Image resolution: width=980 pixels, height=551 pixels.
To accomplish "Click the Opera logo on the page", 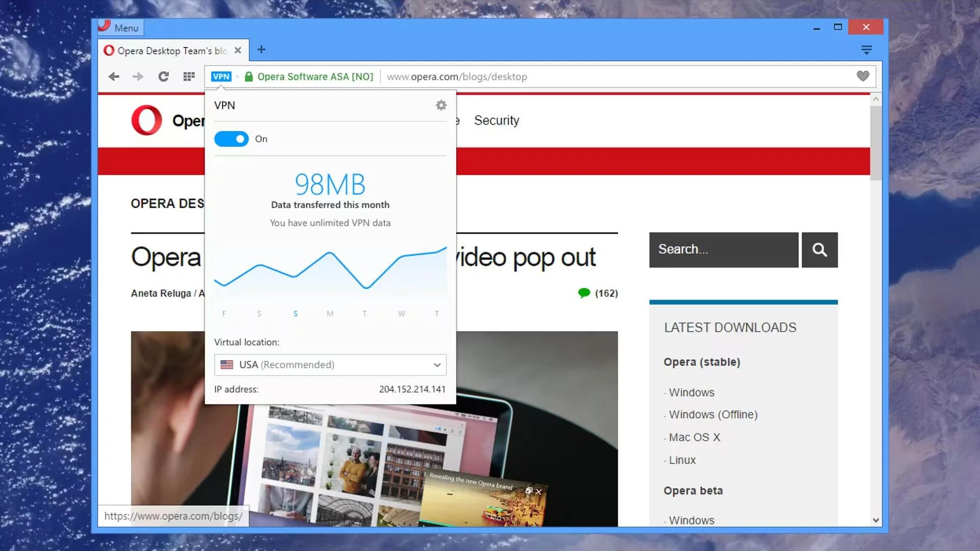I will pos(147,120).
